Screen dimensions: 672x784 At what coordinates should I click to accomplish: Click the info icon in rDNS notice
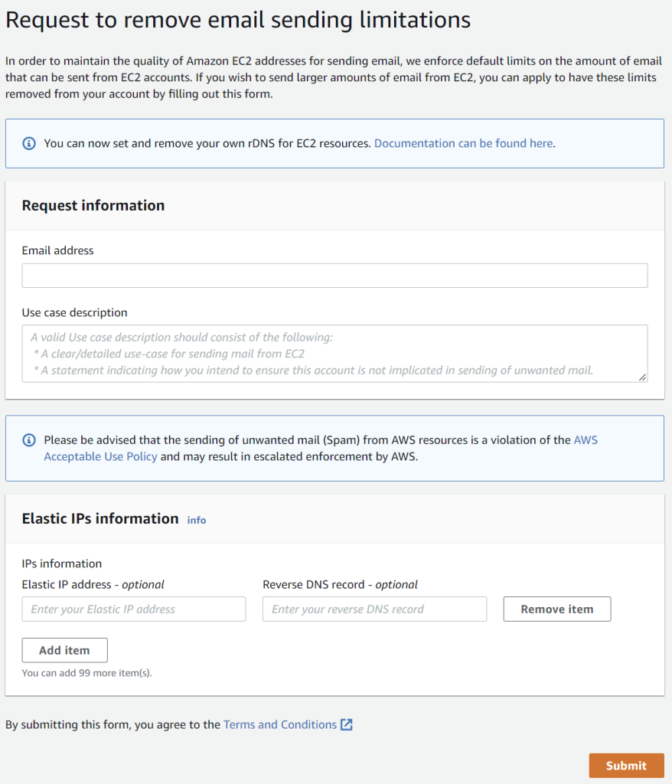tap(29, 143)
